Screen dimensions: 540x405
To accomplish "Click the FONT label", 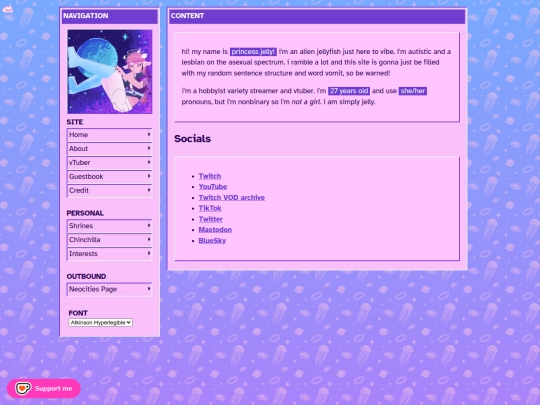I will 78,313.
